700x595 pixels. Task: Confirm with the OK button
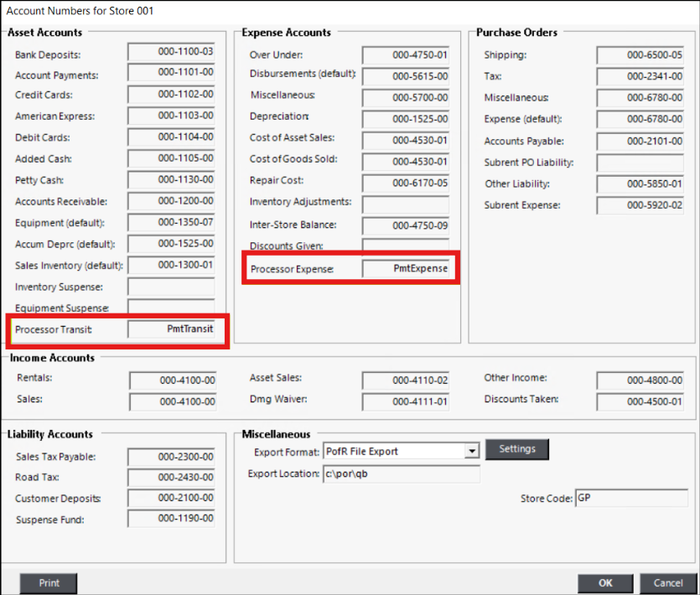[x=605, y=583]
